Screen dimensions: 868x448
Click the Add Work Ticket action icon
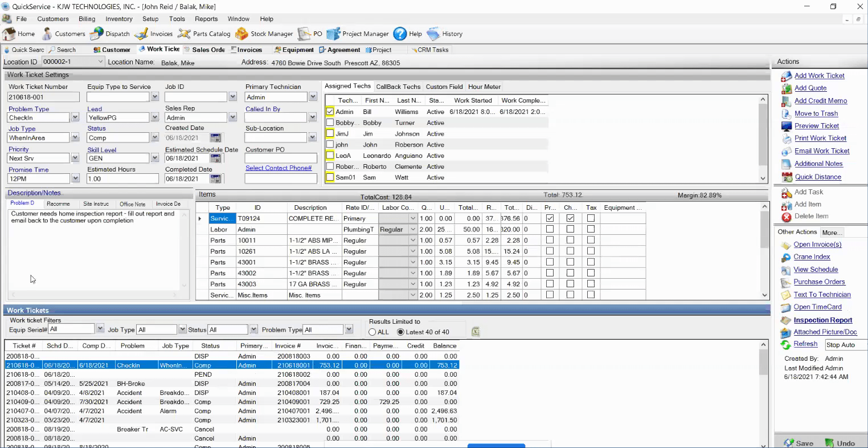coord(787,76)
